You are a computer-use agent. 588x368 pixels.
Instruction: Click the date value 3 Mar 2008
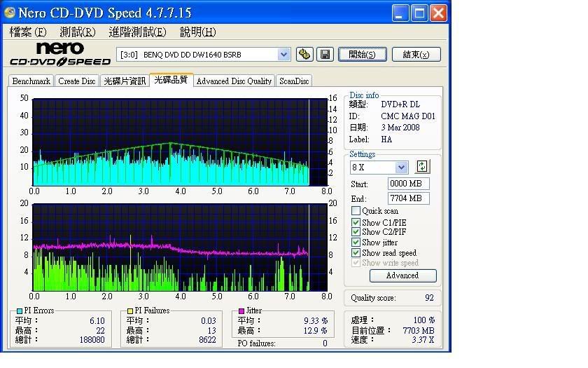400,128
